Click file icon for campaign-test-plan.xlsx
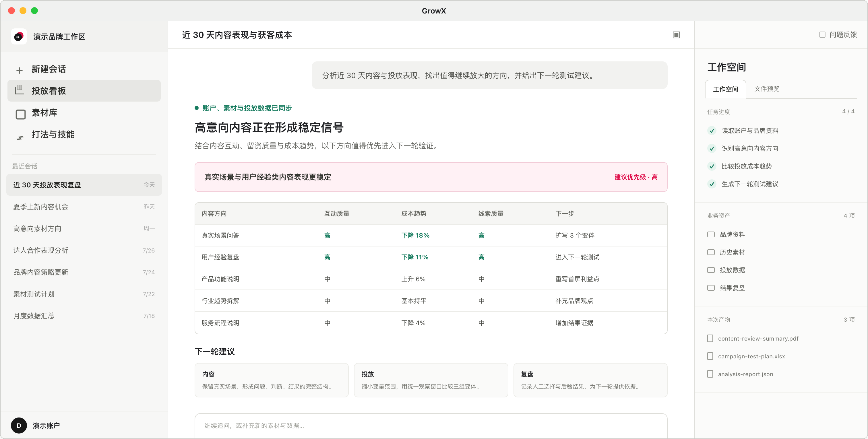Screen dimensions: 868x439 (710, 356)
